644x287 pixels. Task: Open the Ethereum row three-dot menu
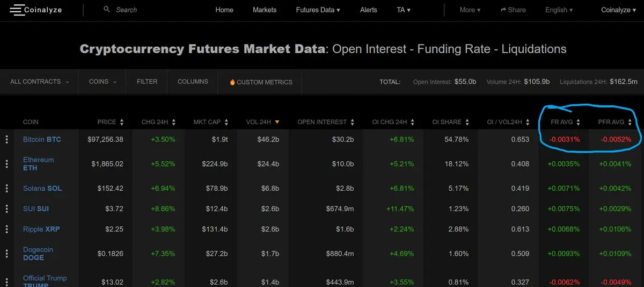tap(7, 164)
